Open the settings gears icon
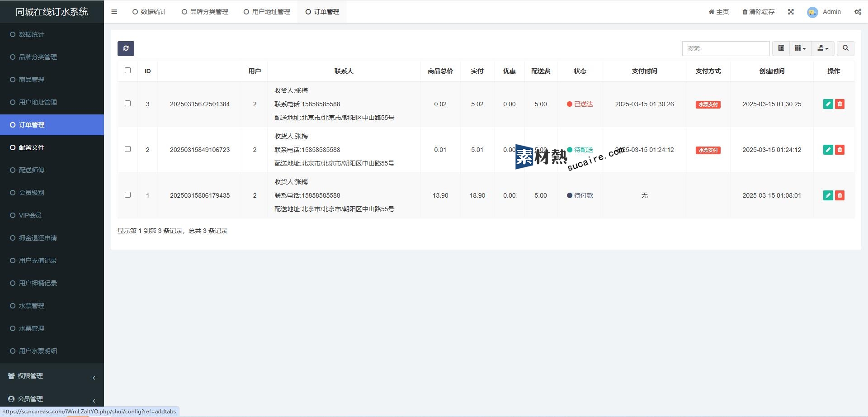The height and width of the screenshot is (417, 868). [858, 12]
